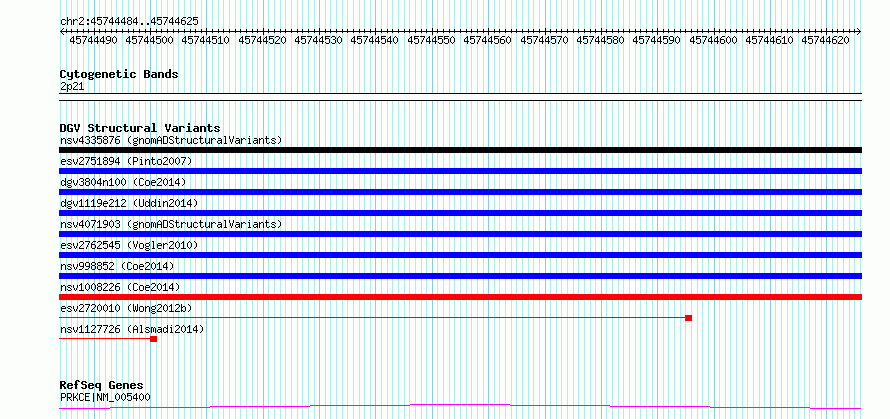Open variant esv2751894 (Pinto2007) label
890x419 pixels.
click(x=126, y=161)
